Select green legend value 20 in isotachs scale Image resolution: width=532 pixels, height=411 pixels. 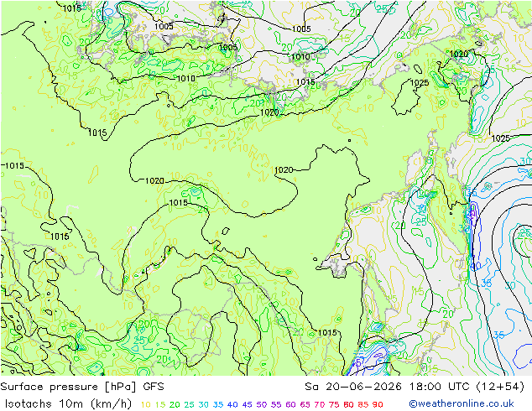point(175,404)
